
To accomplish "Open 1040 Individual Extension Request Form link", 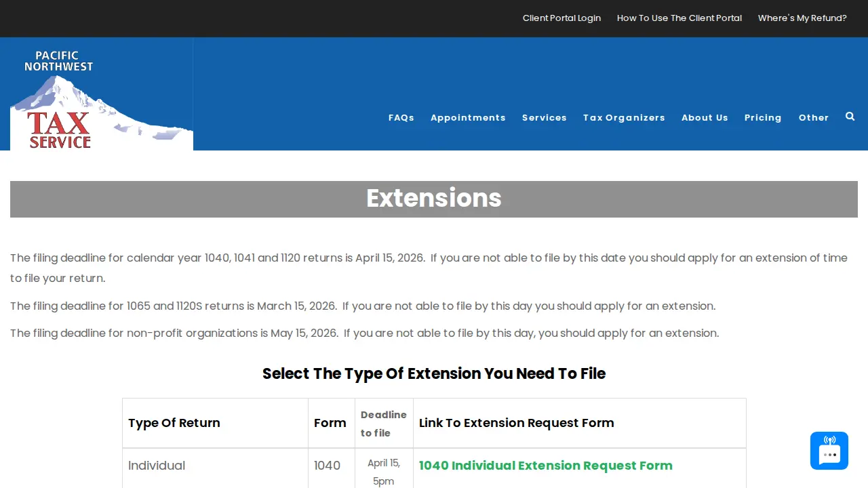I will [546, 466].
